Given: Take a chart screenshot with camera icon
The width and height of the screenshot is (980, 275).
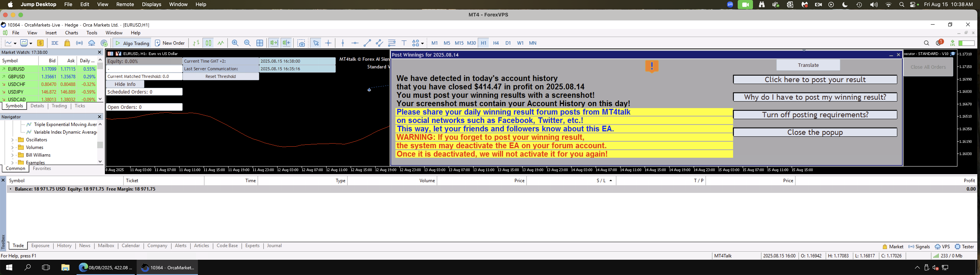Looking at the screenshot, I should click(301, 43).
